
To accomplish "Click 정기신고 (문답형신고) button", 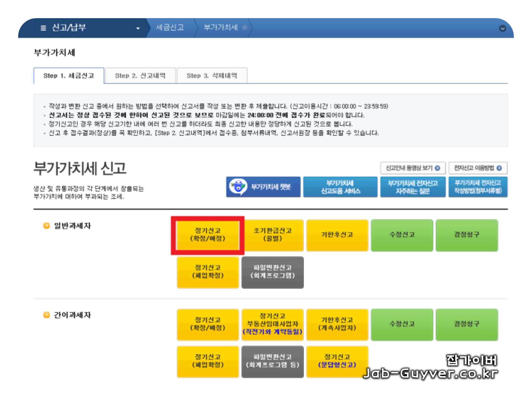I will (337, 361).
